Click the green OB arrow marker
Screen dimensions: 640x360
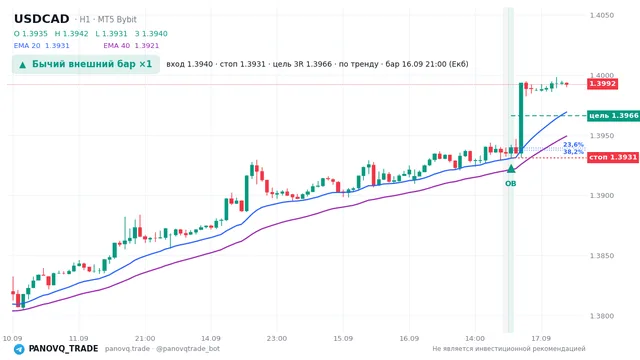click(x=511, y=169)
